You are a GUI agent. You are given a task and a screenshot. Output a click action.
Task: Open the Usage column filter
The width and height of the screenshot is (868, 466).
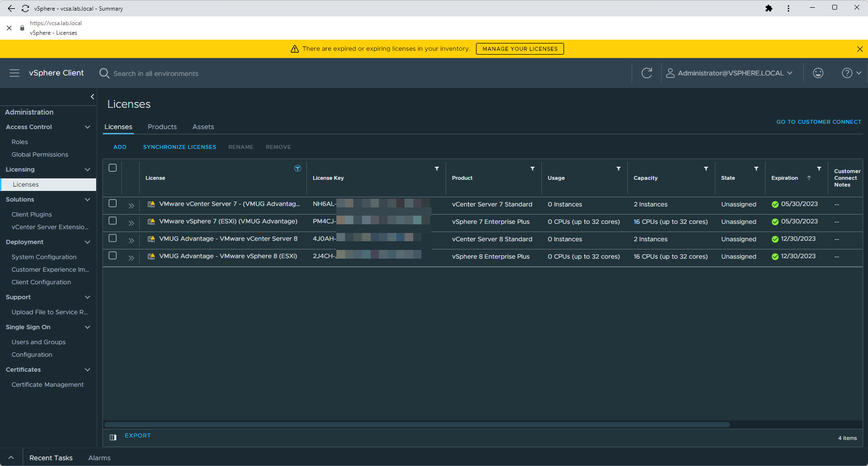coord(619,169)
